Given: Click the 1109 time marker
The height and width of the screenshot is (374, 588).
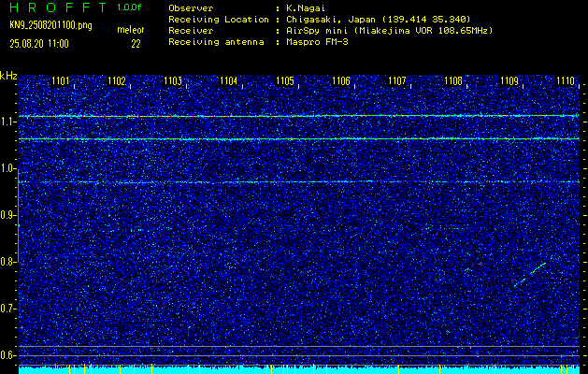Looking at the screenshot, I should coord(509,80).
